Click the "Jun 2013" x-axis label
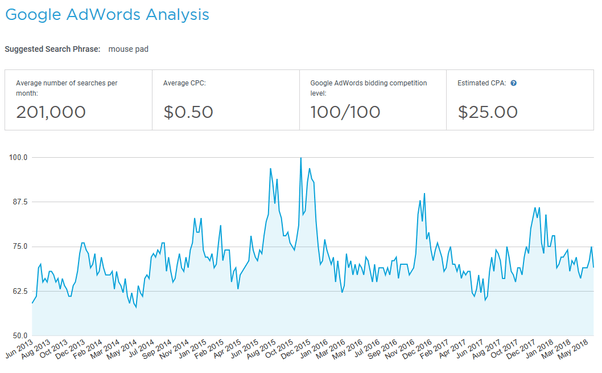Screen dimensions: 602x373 19,349
